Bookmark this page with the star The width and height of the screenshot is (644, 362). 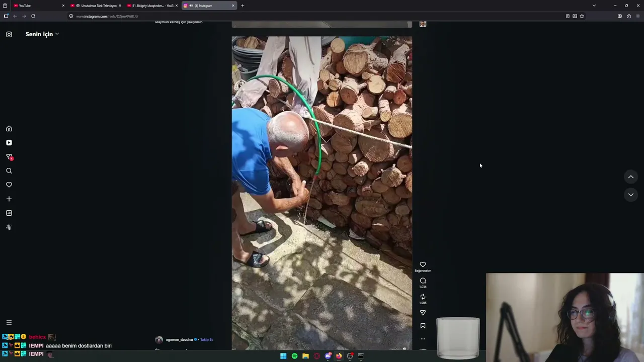coord(582,16)
